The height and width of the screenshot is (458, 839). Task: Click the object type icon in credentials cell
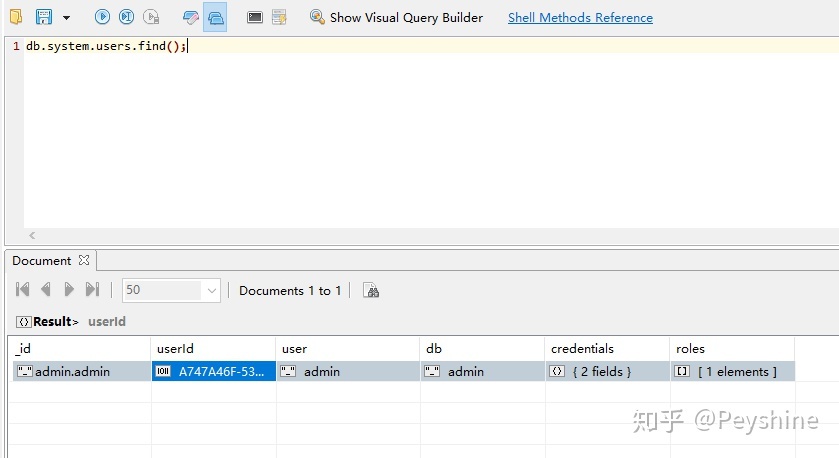(x=557, y=371)
